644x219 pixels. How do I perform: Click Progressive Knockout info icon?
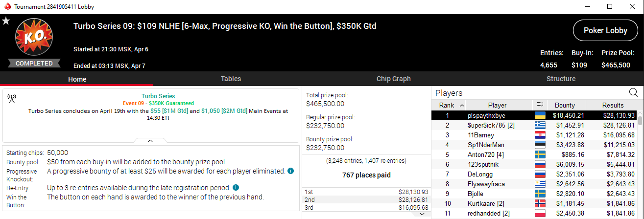(290, 171)
